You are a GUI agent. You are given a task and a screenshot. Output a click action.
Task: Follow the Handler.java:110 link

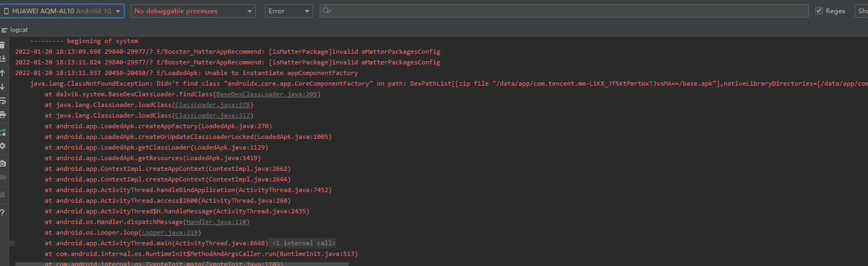pos(216,222)
